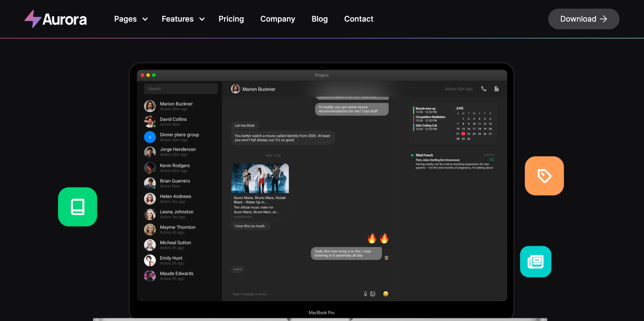Click the green book floating icon
Screen dimensions: 644x321
77,207
